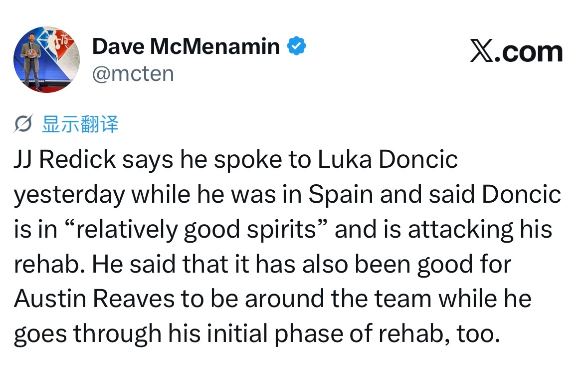Click the X logo in the watermark
588x365 pixels.
click(x=482, y=51)
